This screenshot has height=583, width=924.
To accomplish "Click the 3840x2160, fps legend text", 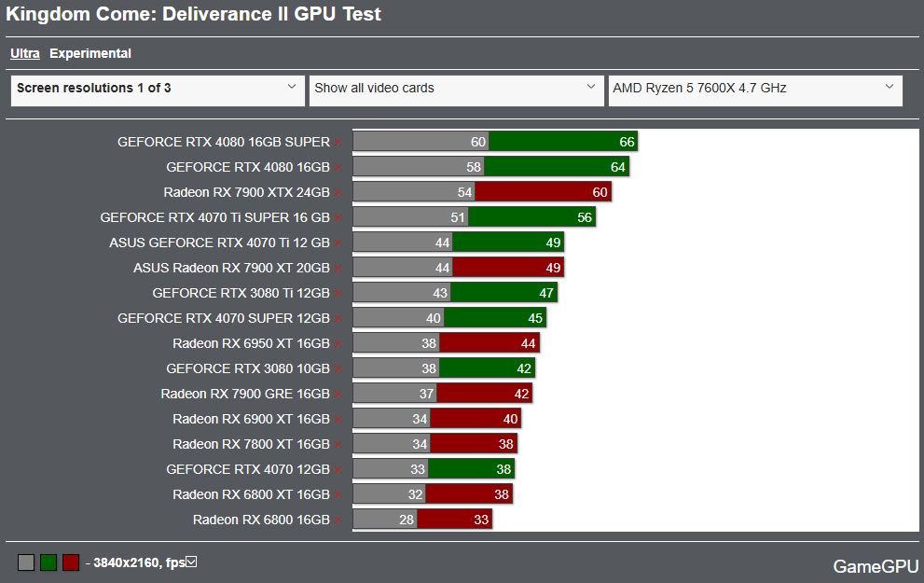I will 139,563.
